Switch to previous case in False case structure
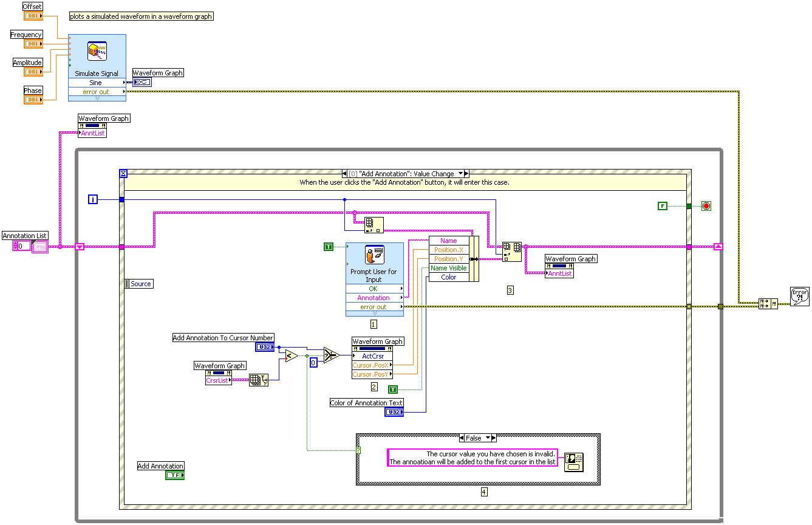 pyautogui.click(x=462, y=438)
